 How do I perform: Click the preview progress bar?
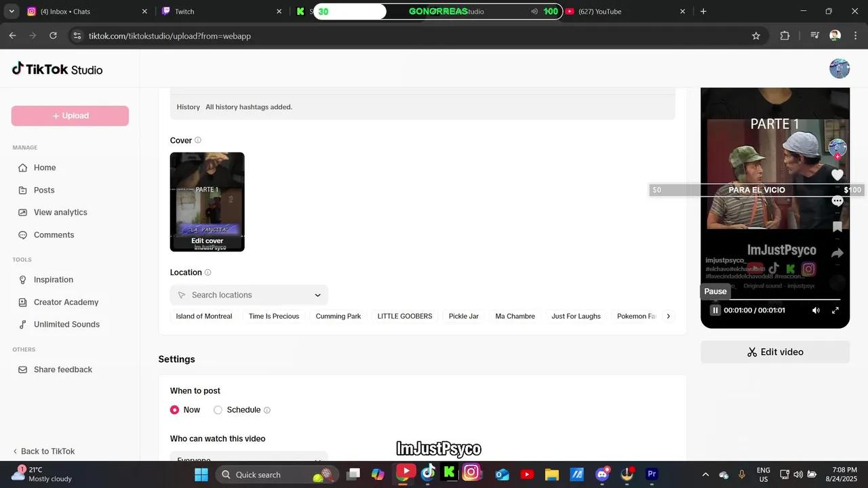(x=775, y=299)
